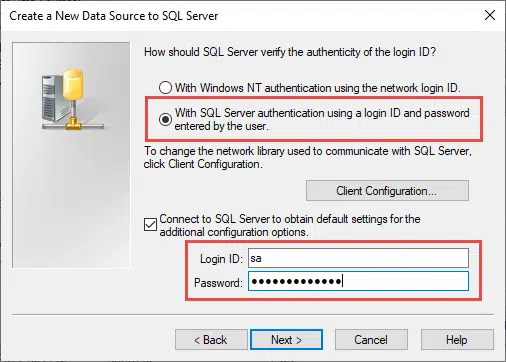Click the 'Password:' field label

click(218, 283)
